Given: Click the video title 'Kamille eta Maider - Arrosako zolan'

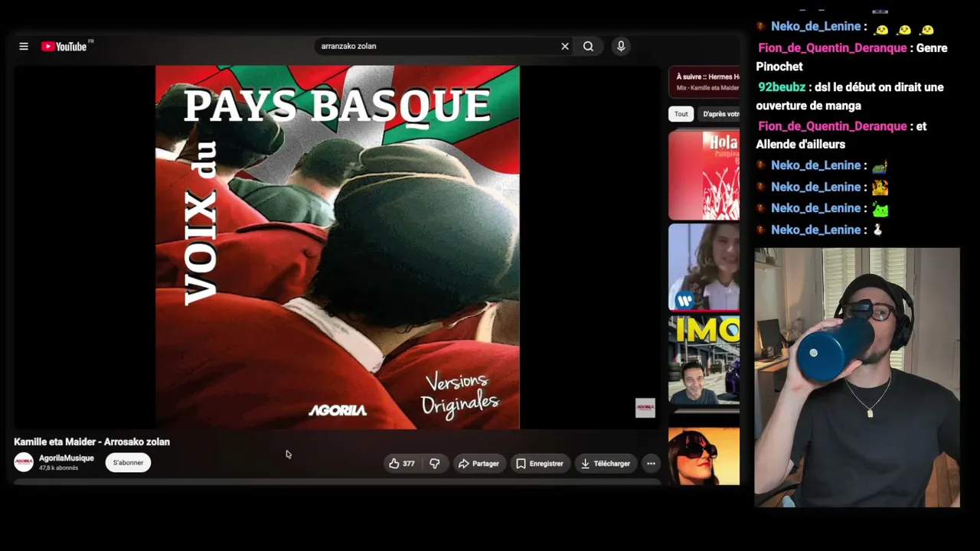Looking at the screenshot, I should coord(92,442).
